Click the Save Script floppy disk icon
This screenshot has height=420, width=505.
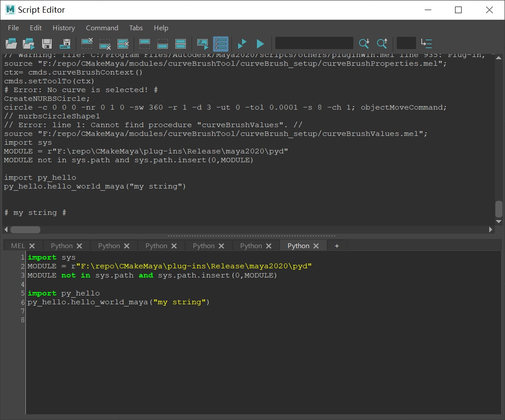click(x=47, y=43)
